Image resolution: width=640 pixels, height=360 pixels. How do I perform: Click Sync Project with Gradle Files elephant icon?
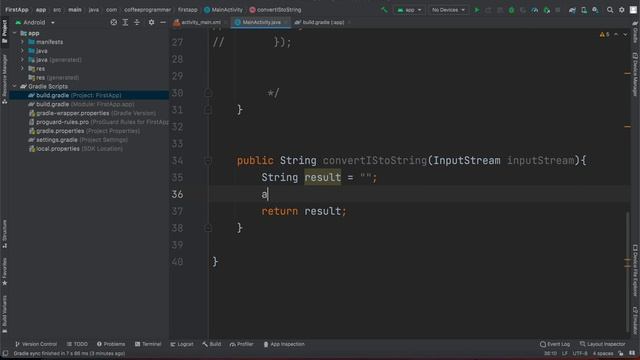click(572, 10)
